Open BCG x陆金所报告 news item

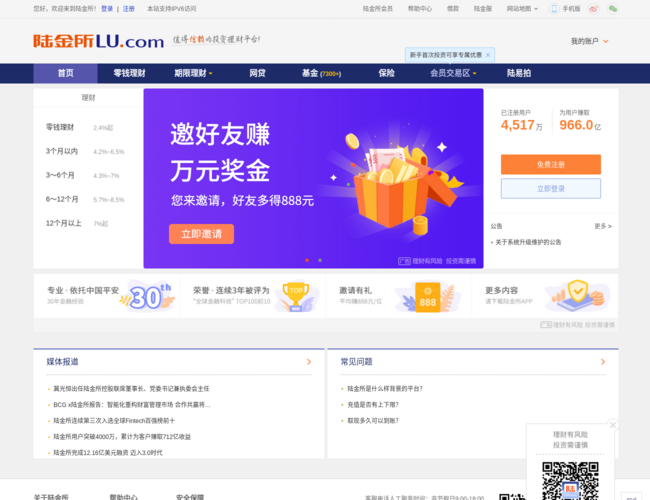pos(132,405)
